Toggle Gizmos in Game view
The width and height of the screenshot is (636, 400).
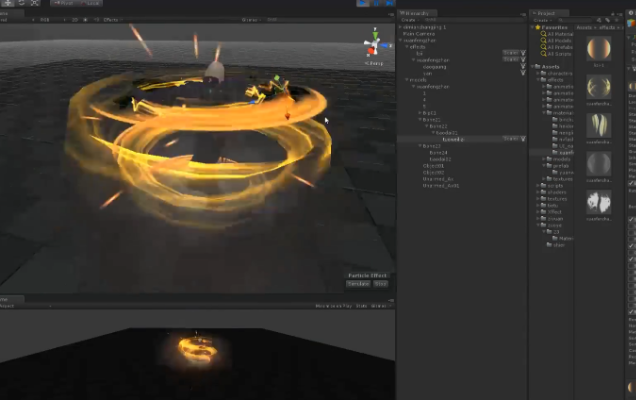(380, 306)
